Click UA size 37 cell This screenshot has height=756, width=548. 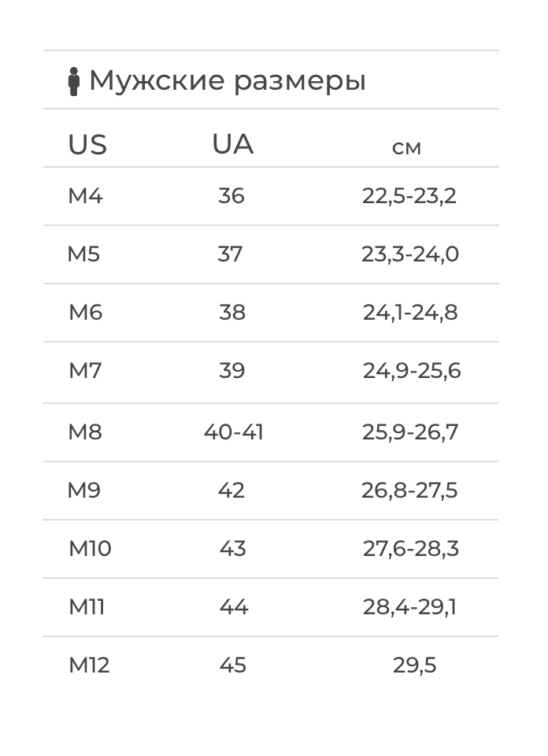point(230,254)
